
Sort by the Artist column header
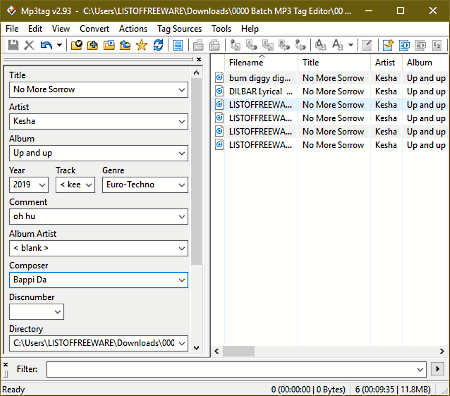[x=386, y=63]
